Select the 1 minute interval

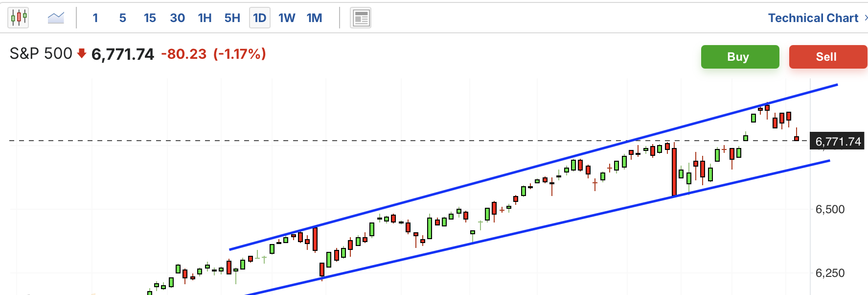(95, 18)
